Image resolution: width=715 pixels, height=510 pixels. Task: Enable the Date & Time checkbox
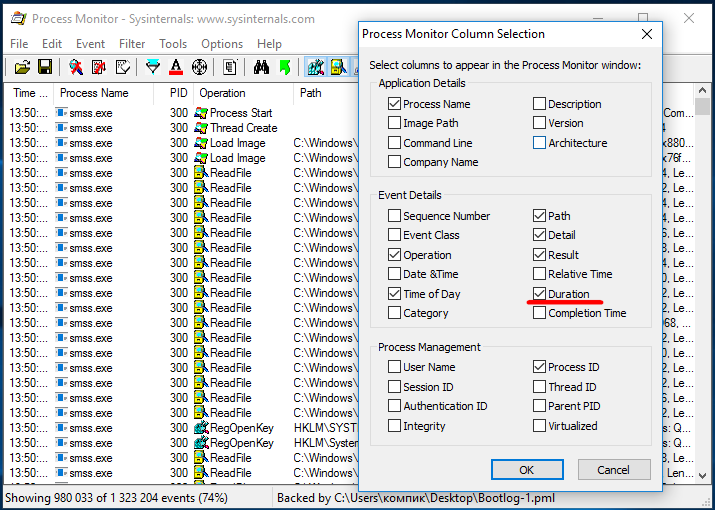point(394,274)
